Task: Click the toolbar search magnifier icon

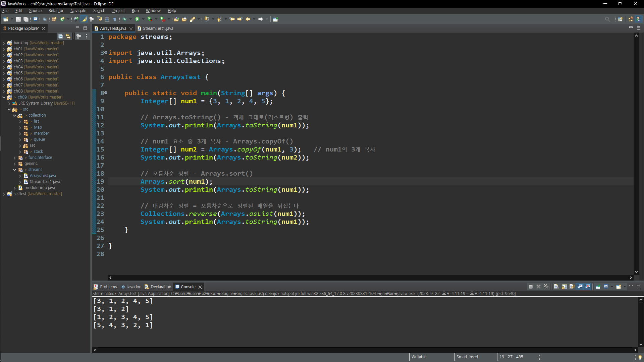Action: pos(607,19)
